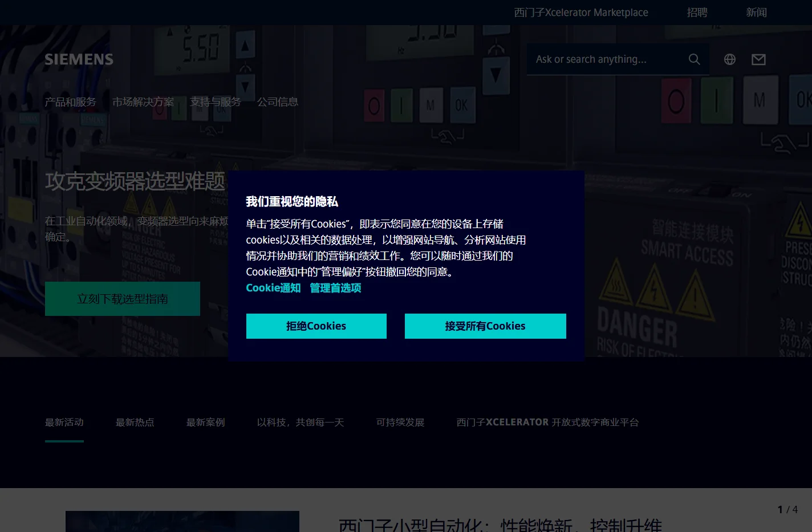Open the 招聘 link
Image resolution: width=812 pixels, height=532 pixels.
point(697,13)
